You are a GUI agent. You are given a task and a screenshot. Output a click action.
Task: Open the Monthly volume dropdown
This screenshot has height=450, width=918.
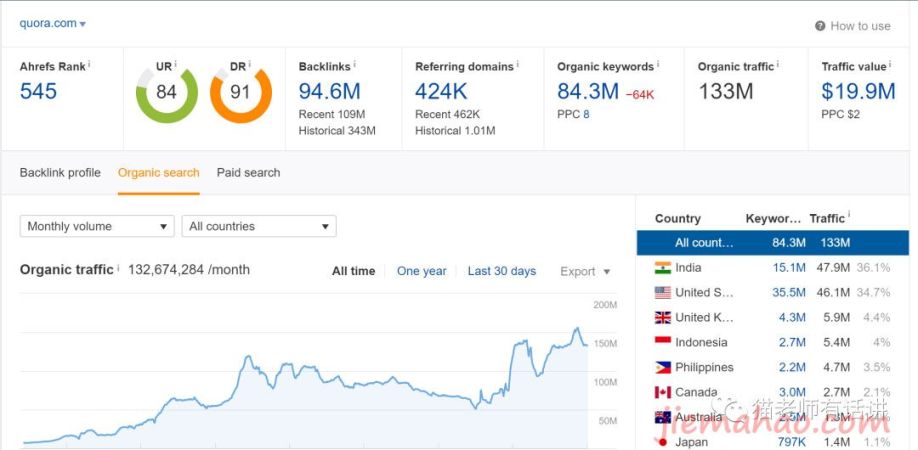[x=97, y=226]
